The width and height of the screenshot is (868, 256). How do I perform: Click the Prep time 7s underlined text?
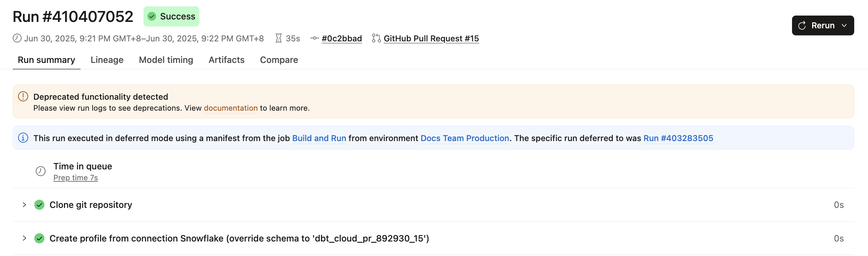click(x=76, y=178)
